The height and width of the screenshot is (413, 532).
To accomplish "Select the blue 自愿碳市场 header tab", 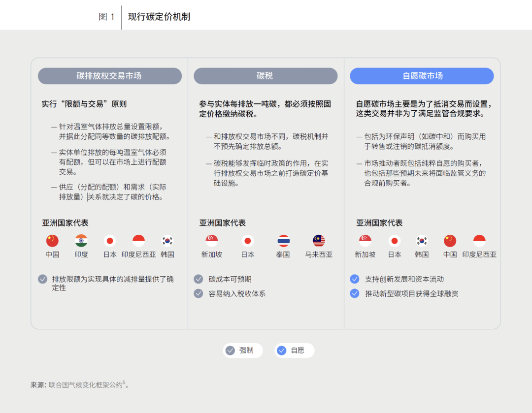I will click(x=422, y=76).
